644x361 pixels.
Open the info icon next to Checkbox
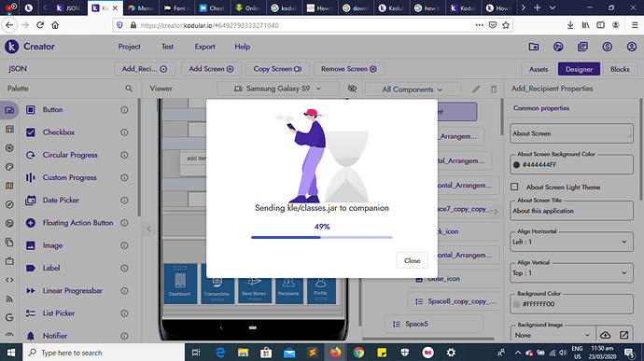coord(124,132)
